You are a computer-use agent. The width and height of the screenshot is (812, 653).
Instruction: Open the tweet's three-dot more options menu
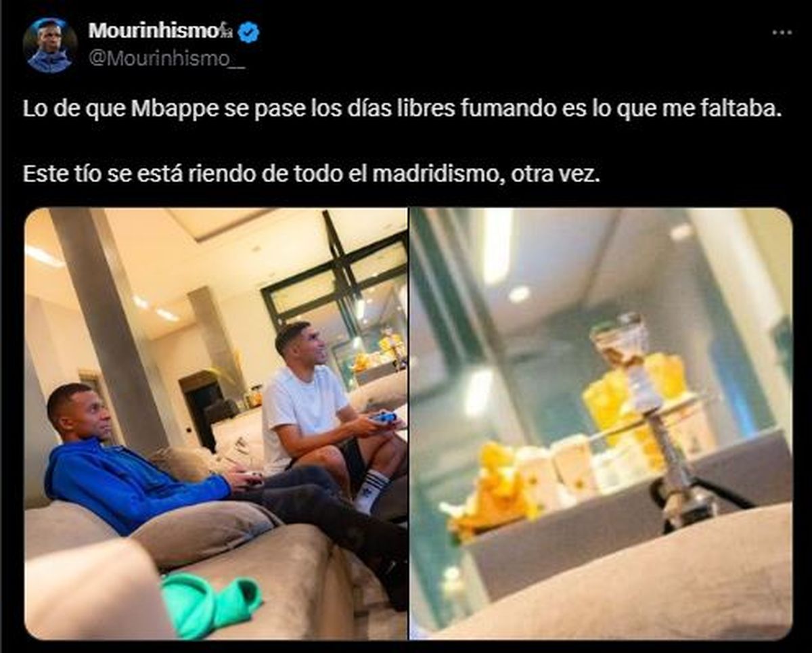(x=781, y=32)
